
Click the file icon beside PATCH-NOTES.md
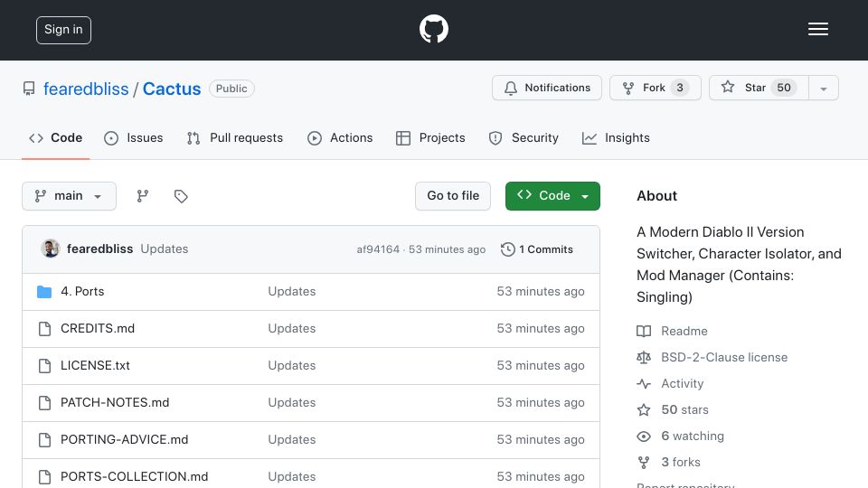[45, 403]
